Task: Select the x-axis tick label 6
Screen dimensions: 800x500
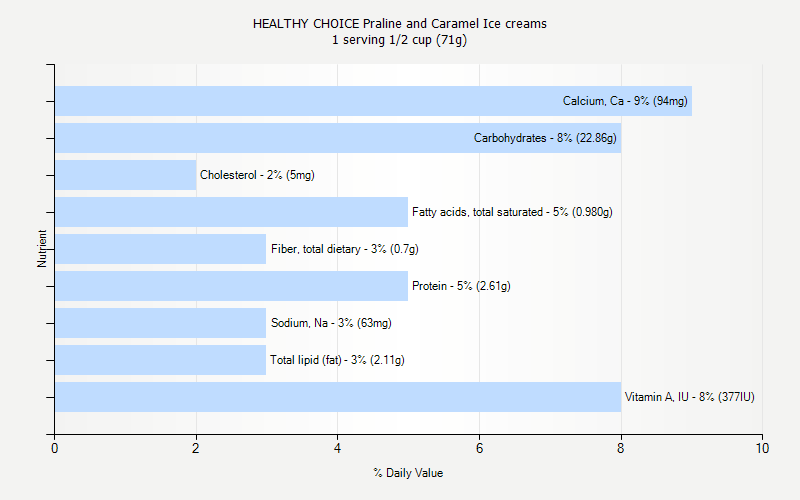Action: click(479, 450)
